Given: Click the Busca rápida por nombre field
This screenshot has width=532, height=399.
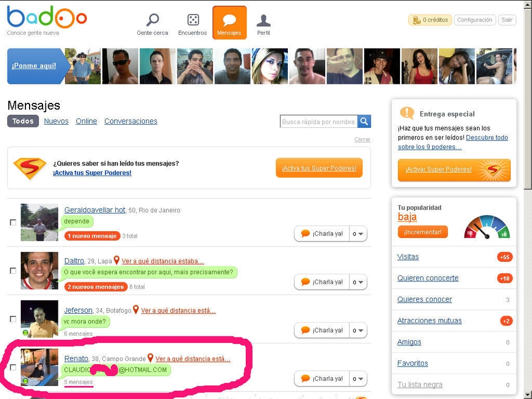Looking at the screenshot, I should coord(319,122).
